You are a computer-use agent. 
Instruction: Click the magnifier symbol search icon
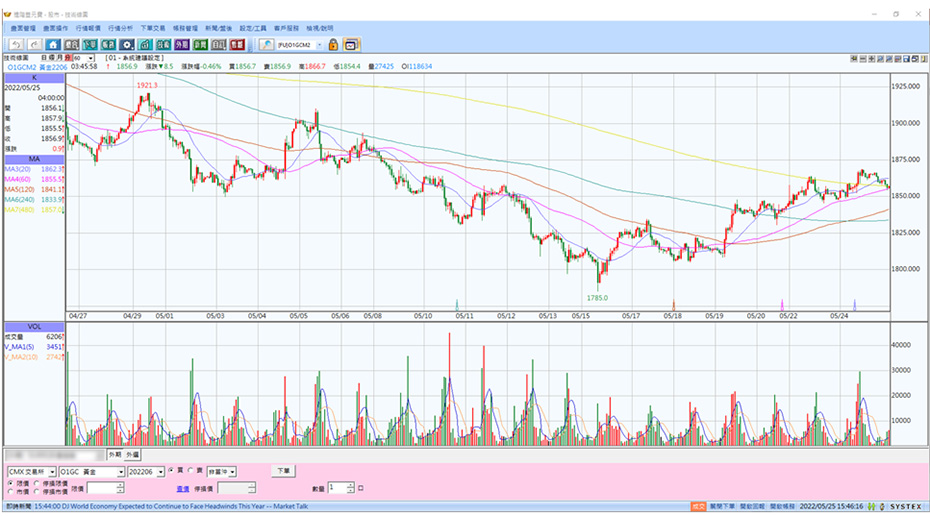tap(266, 44)
